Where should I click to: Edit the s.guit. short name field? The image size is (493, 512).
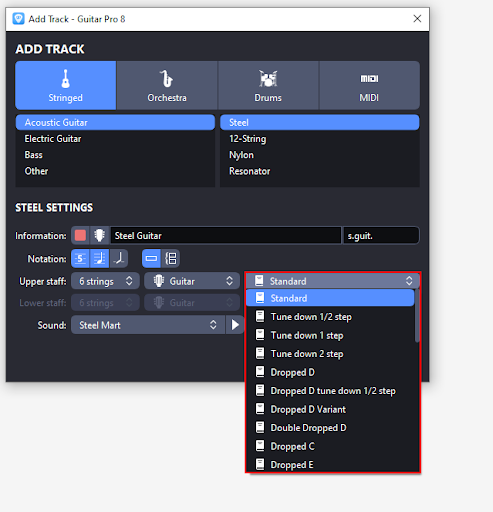coord(381,235)
